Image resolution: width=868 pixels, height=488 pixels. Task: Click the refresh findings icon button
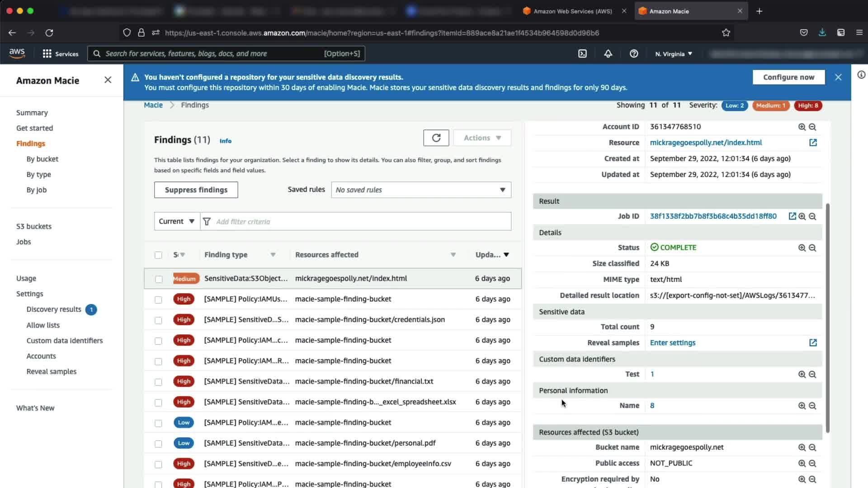[x=436, y=138]
